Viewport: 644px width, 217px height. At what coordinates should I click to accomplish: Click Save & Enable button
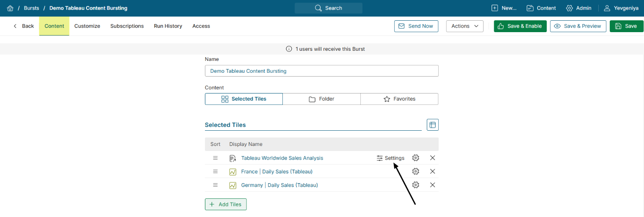520,26
